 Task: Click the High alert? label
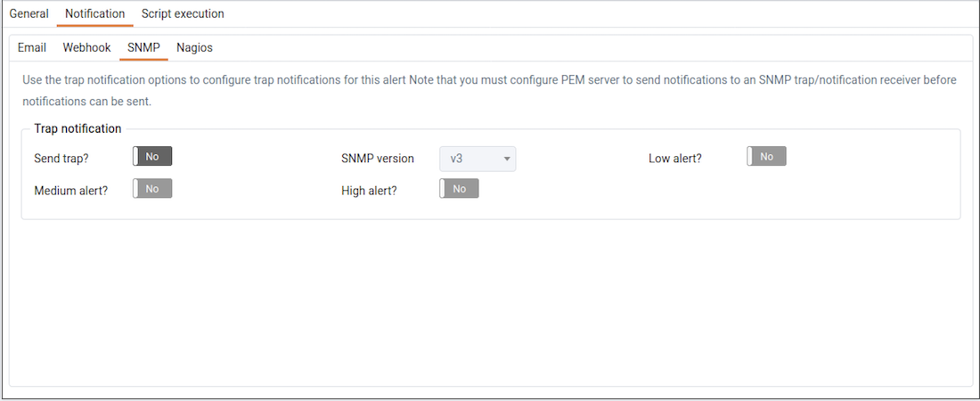[x=370, y=191]
